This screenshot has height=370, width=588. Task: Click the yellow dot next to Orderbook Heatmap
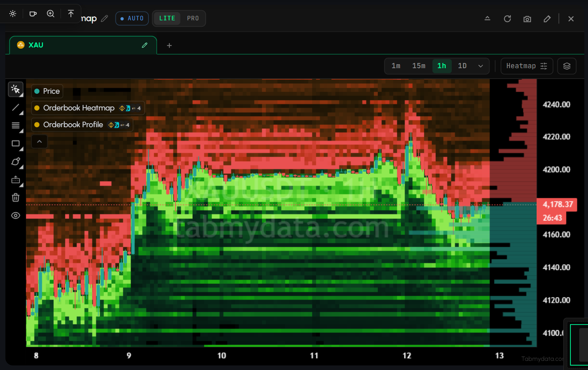tap(37, 108)
